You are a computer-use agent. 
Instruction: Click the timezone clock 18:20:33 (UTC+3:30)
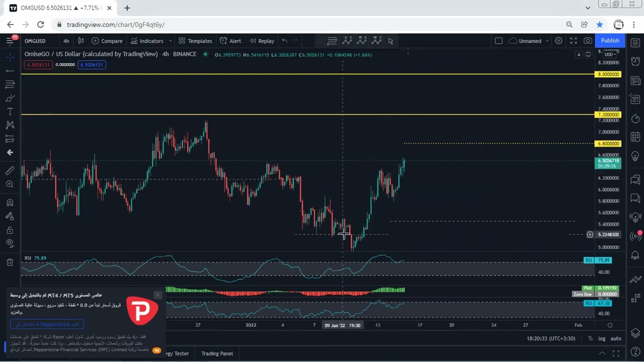click(x=550, y=338)
